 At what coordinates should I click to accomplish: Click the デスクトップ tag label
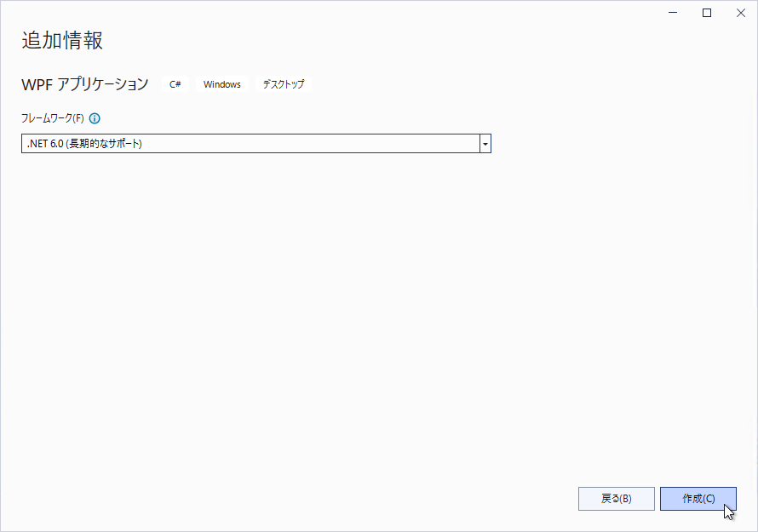[x=284, y=84]
